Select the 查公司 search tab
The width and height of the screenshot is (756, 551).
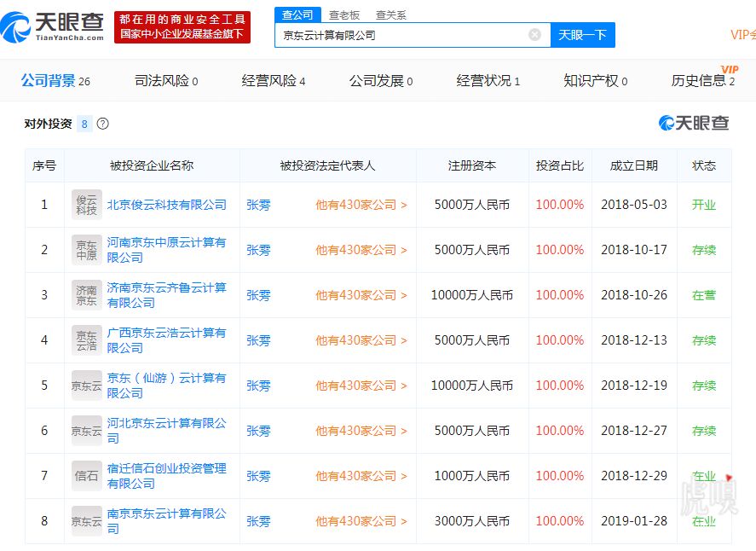click(297, 15)
